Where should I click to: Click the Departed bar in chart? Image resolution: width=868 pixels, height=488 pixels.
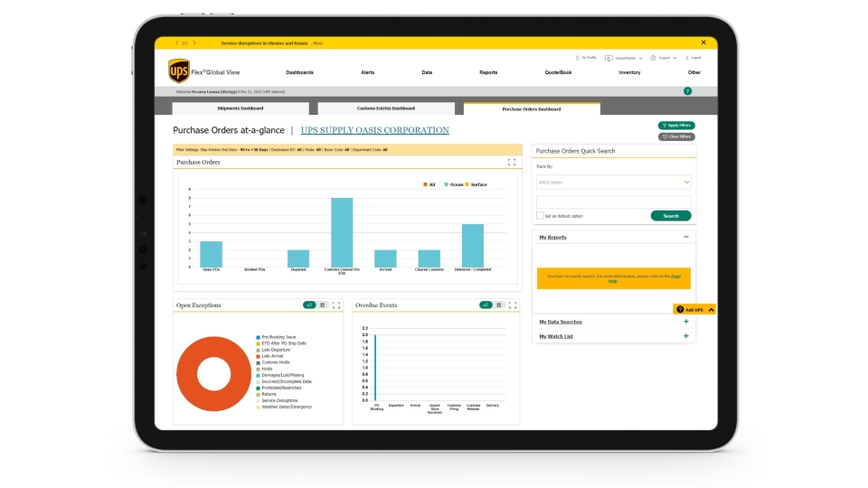click(297, 259)
